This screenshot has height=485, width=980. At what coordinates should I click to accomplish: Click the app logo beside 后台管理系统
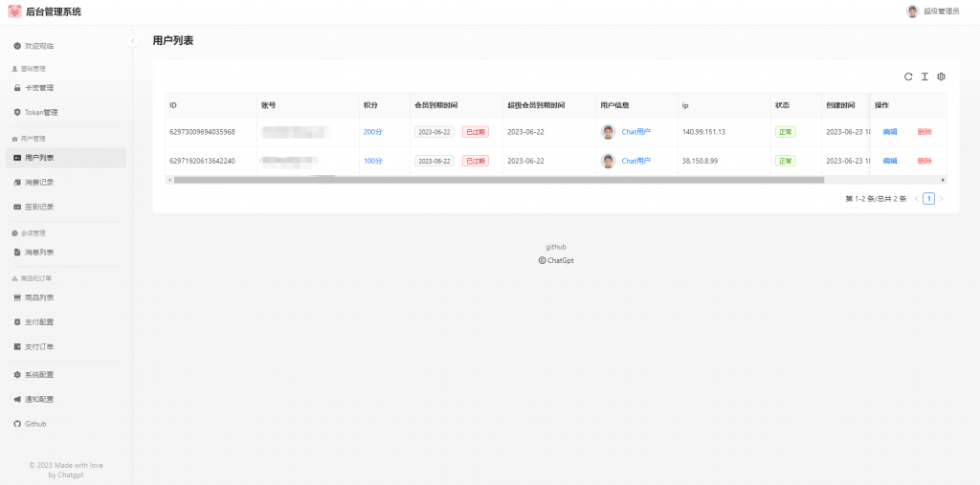[14, 11]
